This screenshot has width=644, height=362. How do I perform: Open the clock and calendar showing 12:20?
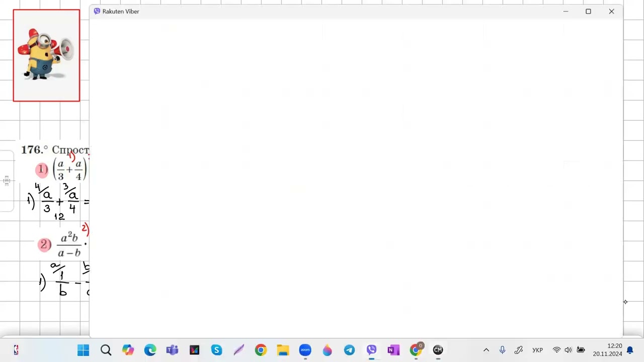pos(607,350)
